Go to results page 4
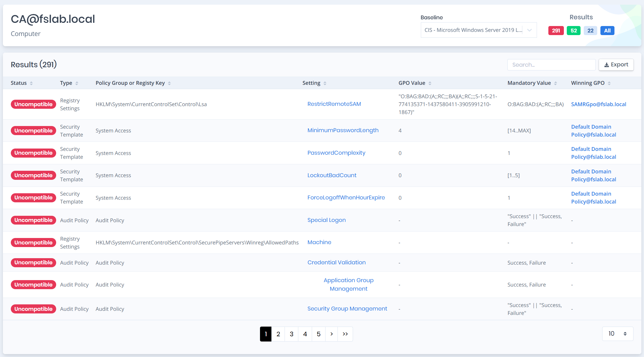 pos(305,334)
